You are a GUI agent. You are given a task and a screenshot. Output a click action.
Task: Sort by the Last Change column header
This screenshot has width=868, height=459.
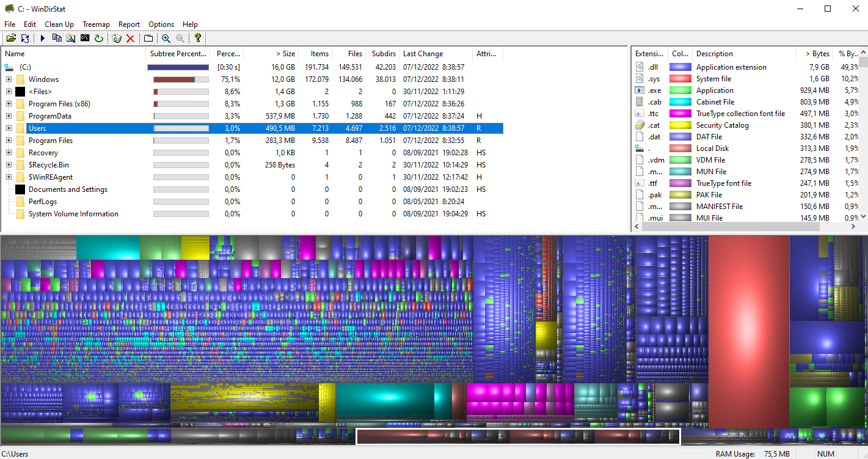(436, 54)
